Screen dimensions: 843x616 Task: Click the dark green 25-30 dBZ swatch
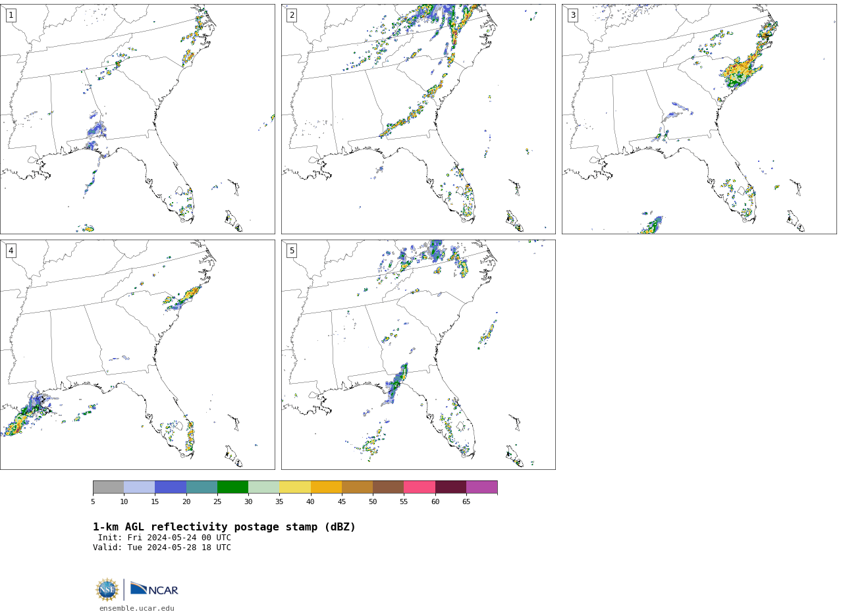(x=232, y=487)
